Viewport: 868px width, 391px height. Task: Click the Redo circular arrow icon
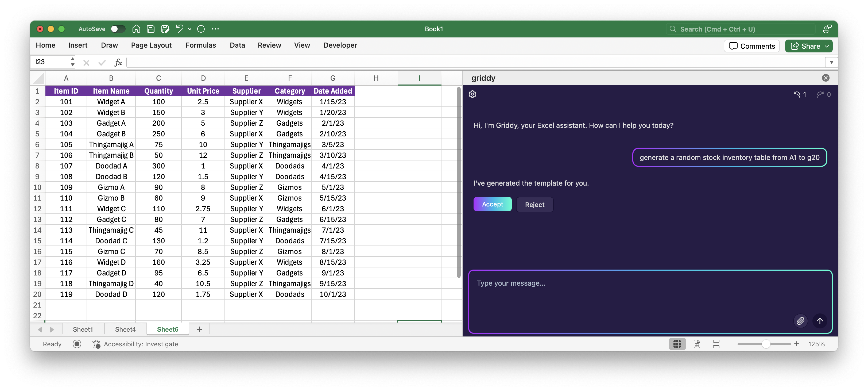[201, 29]
